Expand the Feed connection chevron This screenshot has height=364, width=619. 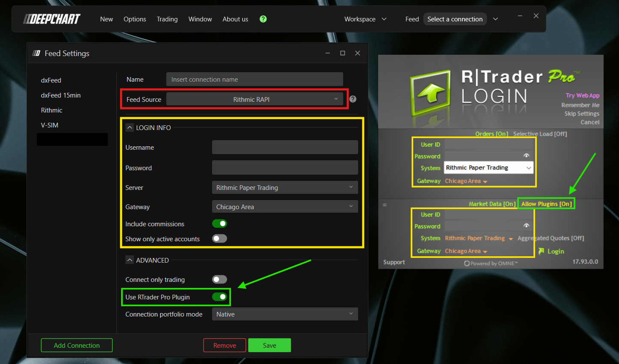pyautogui.click(x=495, y=19)
